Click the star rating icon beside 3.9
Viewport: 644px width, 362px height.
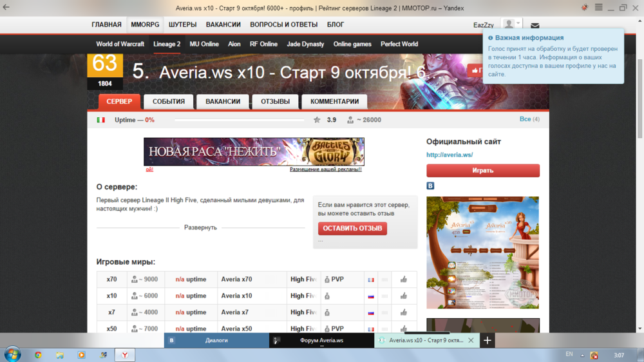(317, 120)
